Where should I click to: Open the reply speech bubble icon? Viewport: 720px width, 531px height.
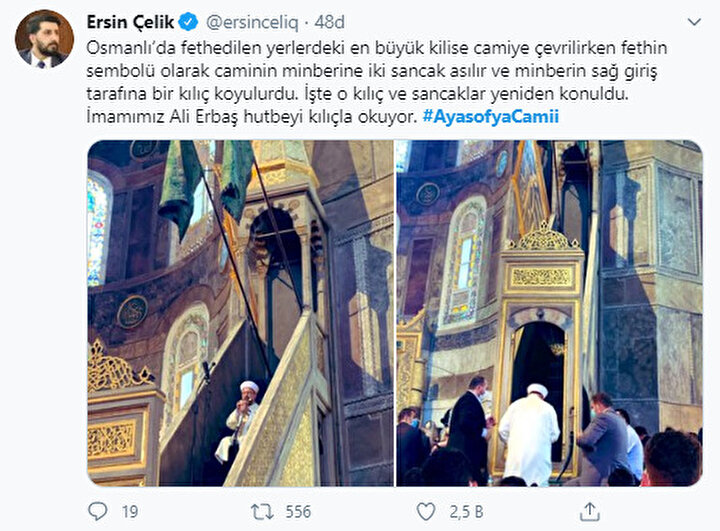point(97,511)
